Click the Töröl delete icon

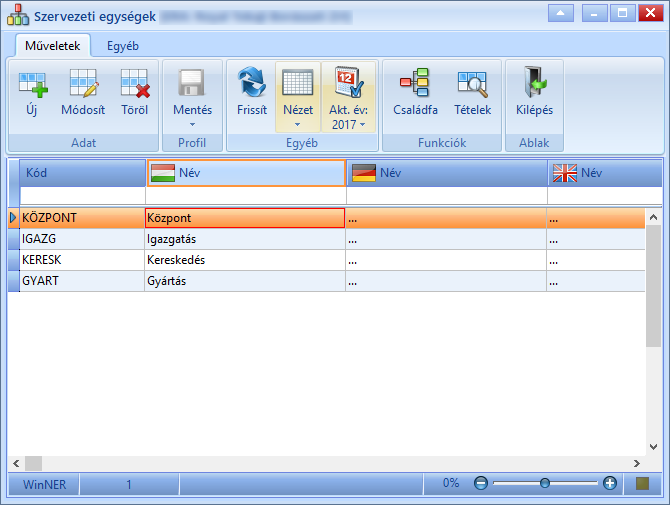click(135, 83)
